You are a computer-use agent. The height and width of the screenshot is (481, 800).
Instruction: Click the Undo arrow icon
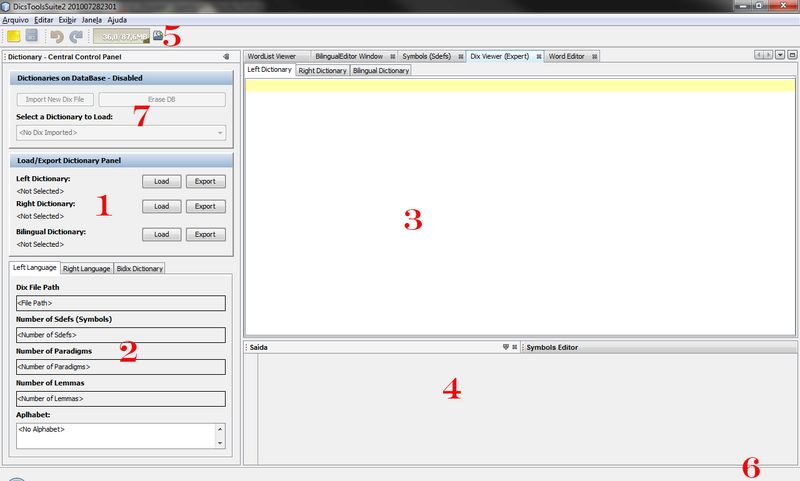point(57,36)
